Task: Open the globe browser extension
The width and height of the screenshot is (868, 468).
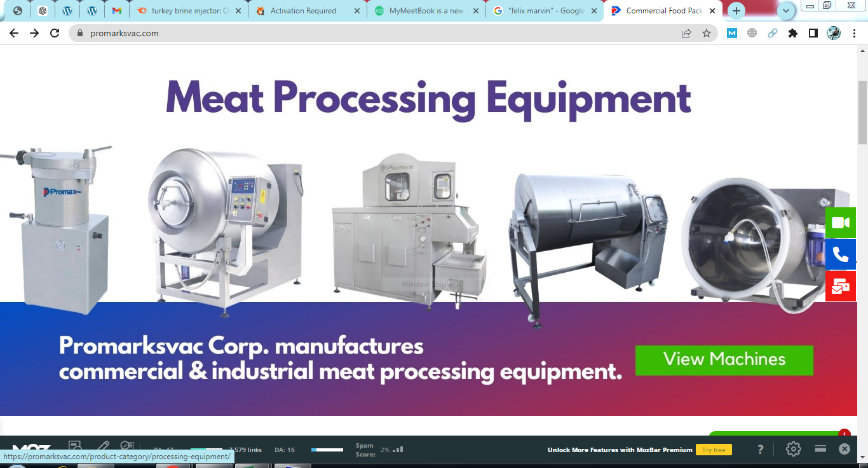Action: [x=752, y=33]
